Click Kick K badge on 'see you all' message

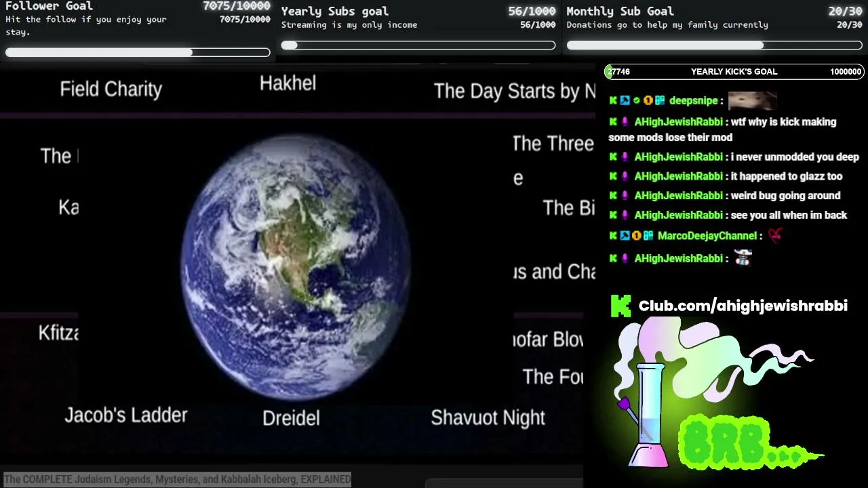coord(613,215)
